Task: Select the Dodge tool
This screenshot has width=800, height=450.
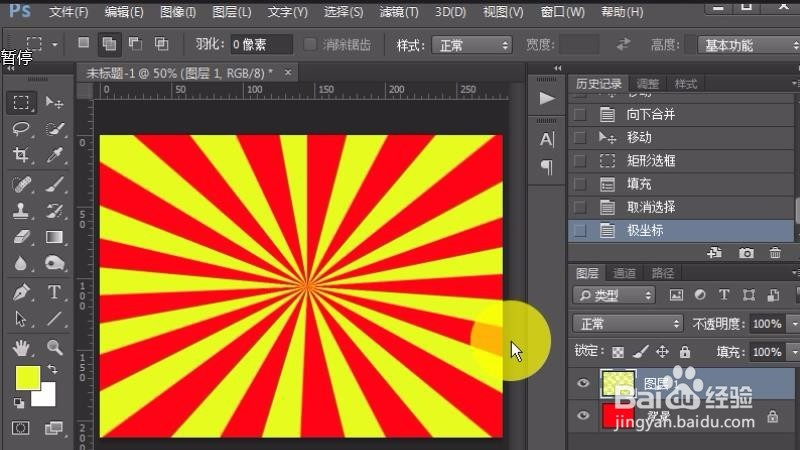Action: [x=54, y=263]
